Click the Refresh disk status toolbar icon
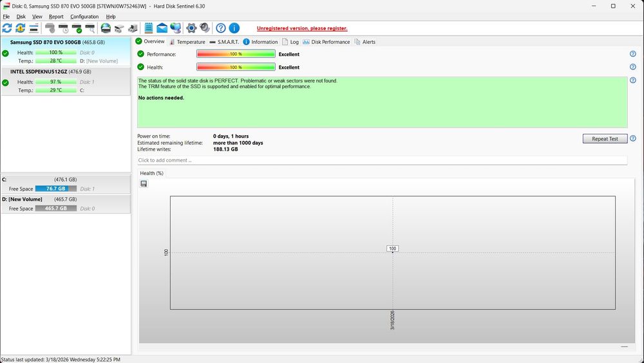Image resolution: width=644 pixels, height=363 pixels. (x=7, y=28)
